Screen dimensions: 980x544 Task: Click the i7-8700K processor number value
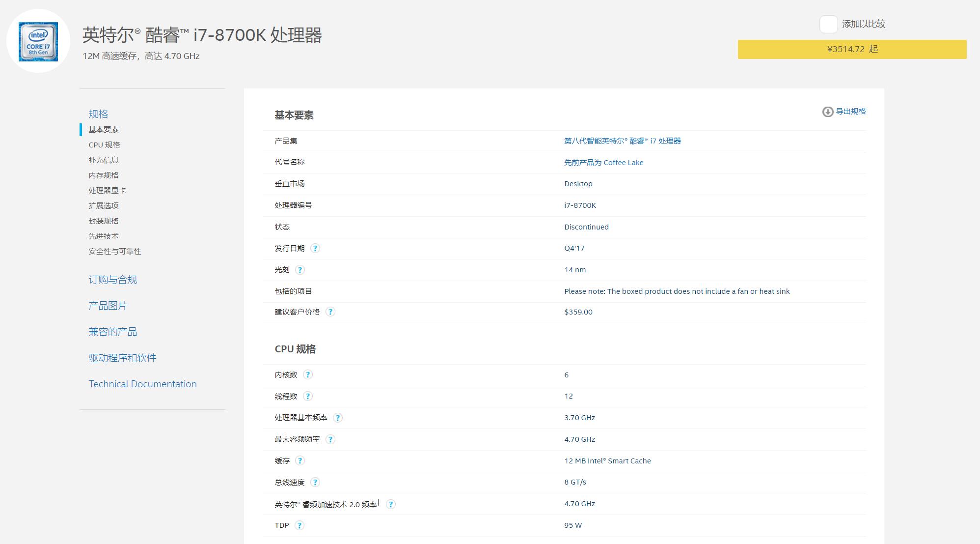[x=580, y=205]
